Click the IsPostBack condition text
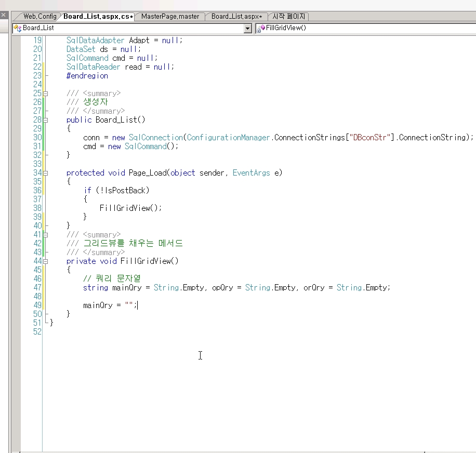 tap(125, 191)
